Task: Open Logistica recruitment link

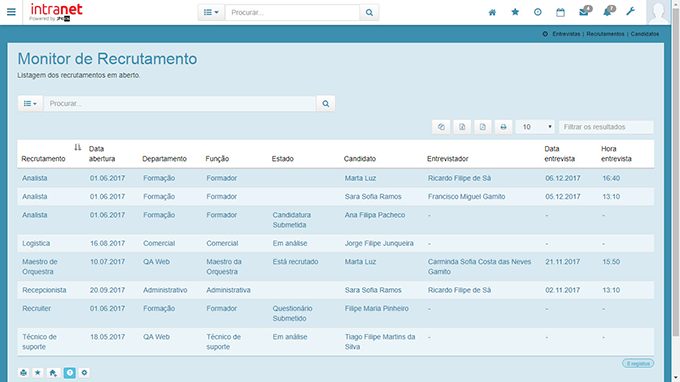Action: click(36, 243)
